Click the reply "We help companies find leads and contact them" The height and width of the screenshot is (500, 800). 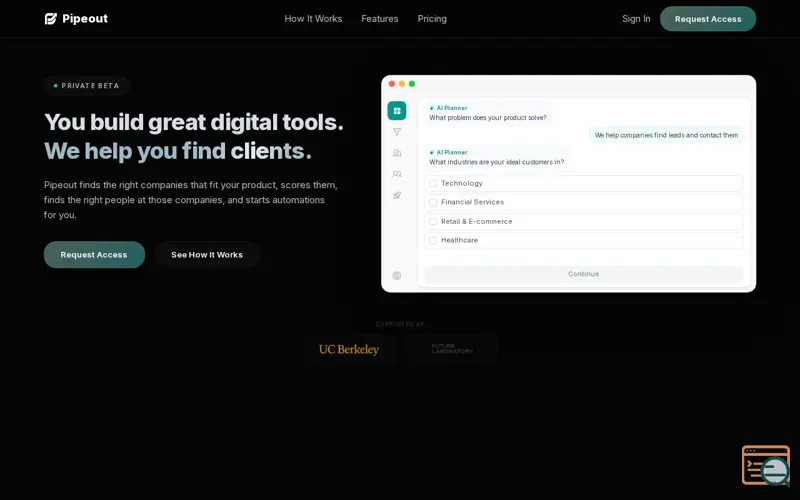pos(666,135)
